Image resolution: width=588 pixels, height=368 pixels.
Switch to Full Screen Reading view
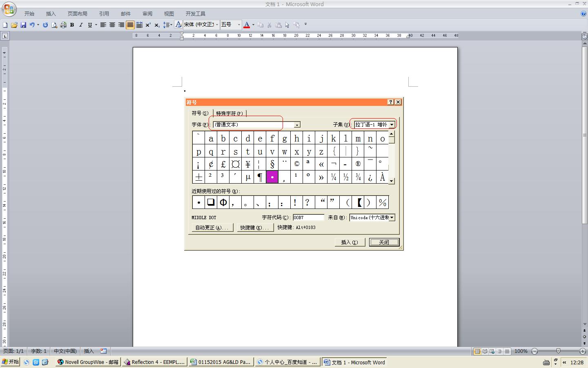click(x=485, y=351)
